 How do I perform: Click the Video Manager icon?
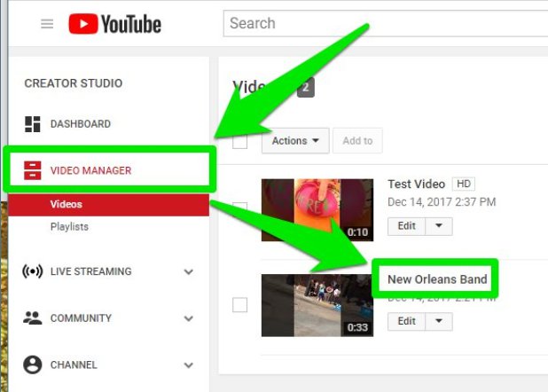coord(33,170)
